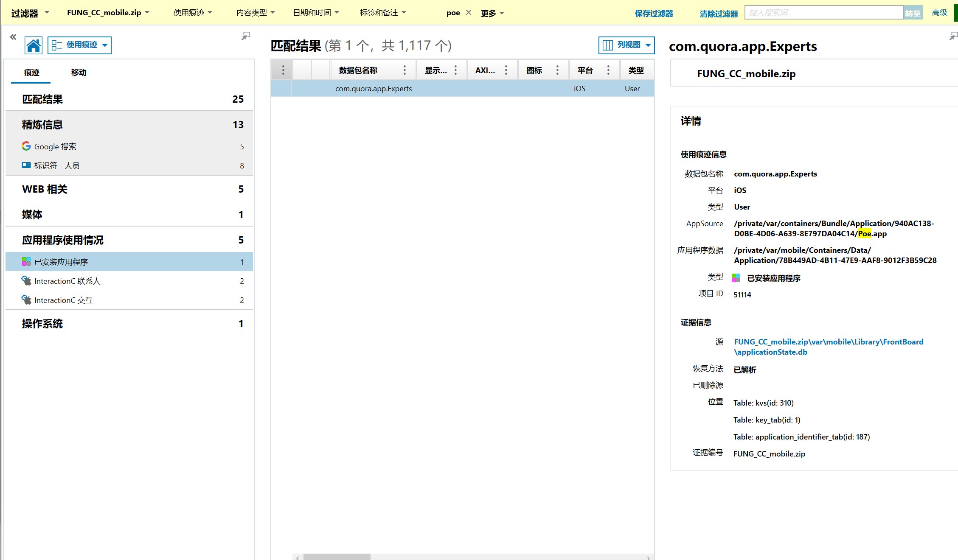The height and width of the screenshot is (560, 958).
Task: Open the 列视图 view dropdown
Action: tap(626, 45)
